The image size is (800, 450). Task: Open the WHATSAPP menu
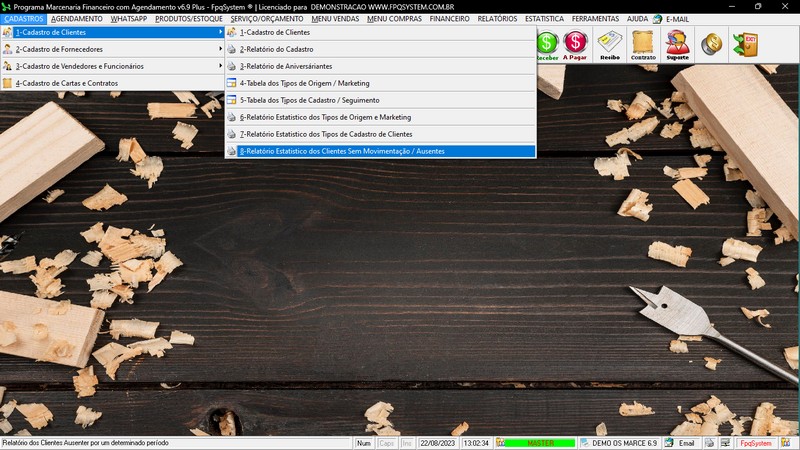pyautogui.click(x=129, y=19)
